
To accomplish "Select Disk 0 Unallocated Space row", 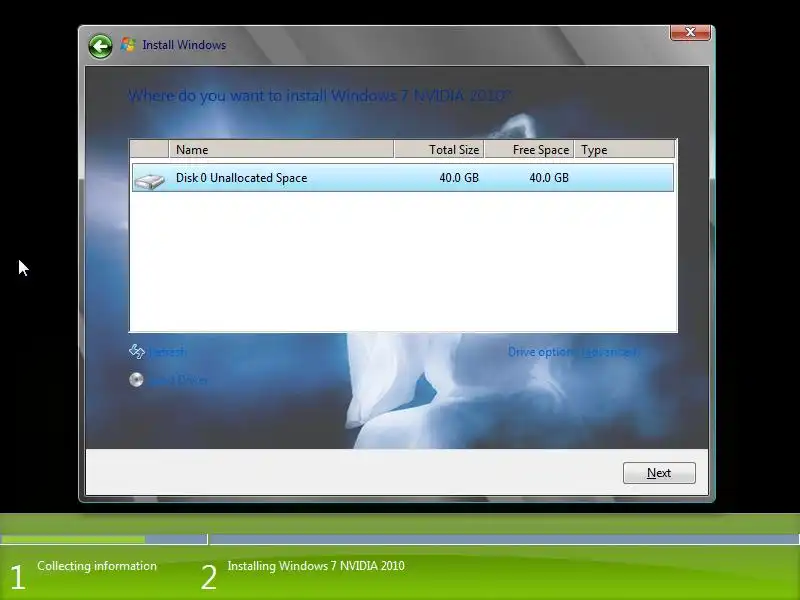I will (x=403, y=178).
